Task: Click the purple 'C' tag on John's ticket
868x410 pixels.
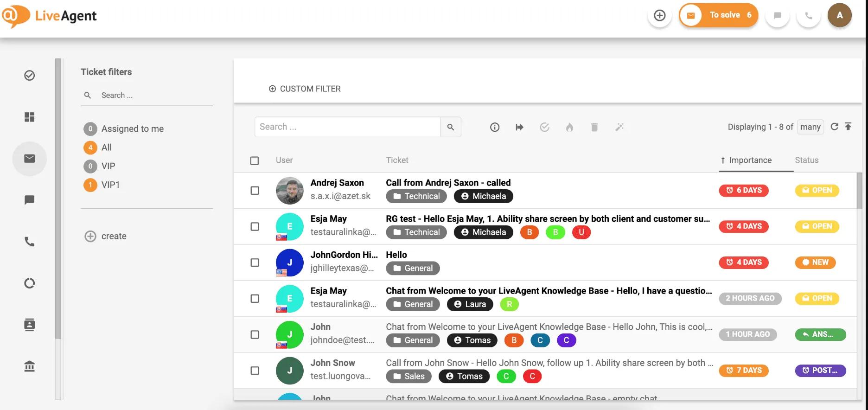Action: (566, 340)
